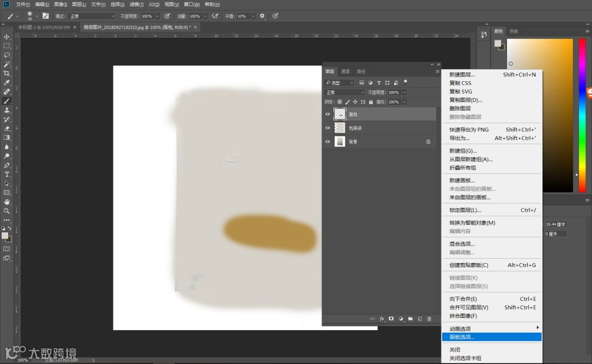Screen dimensions: 592x364
Task: Toggle lock position
Action: click(355, 102)
